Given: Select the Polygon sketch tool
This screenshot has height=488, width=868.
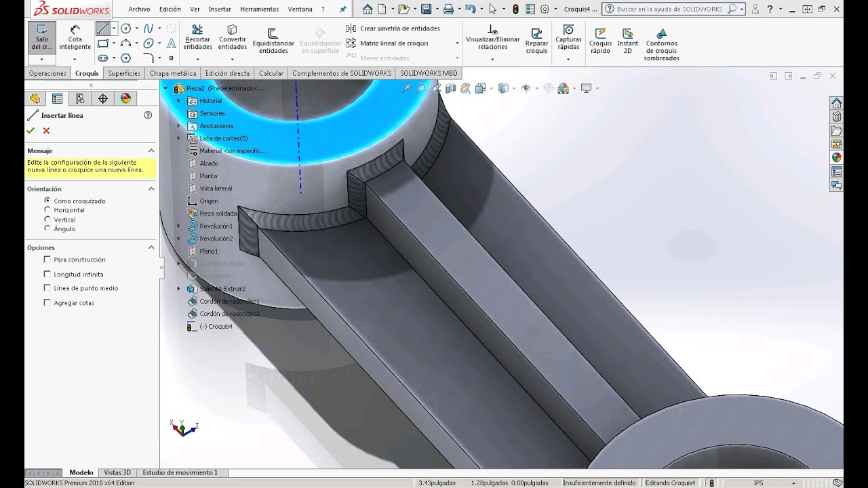Looking at the screenshot, I should (125, 58).
